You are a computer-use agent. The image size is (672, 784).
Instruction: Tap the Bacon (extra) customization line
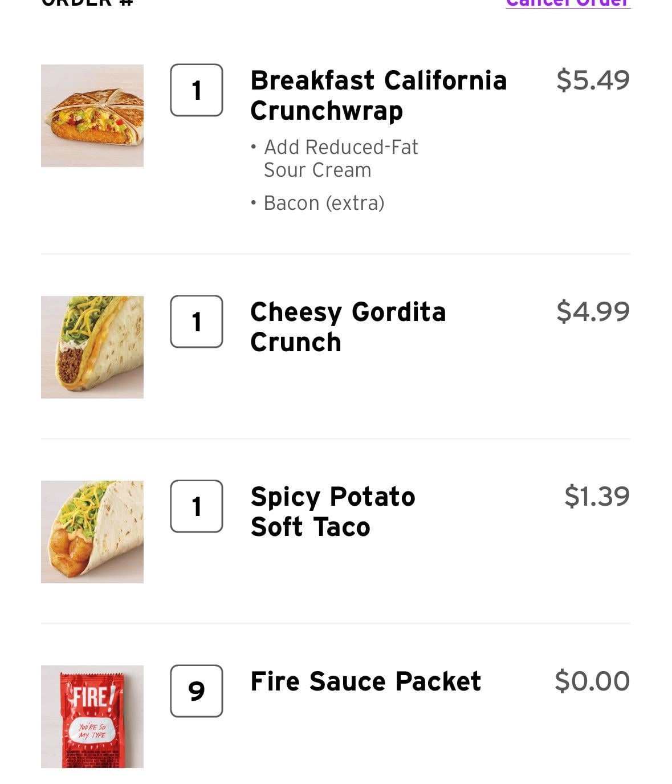click(x=324, y=203)
